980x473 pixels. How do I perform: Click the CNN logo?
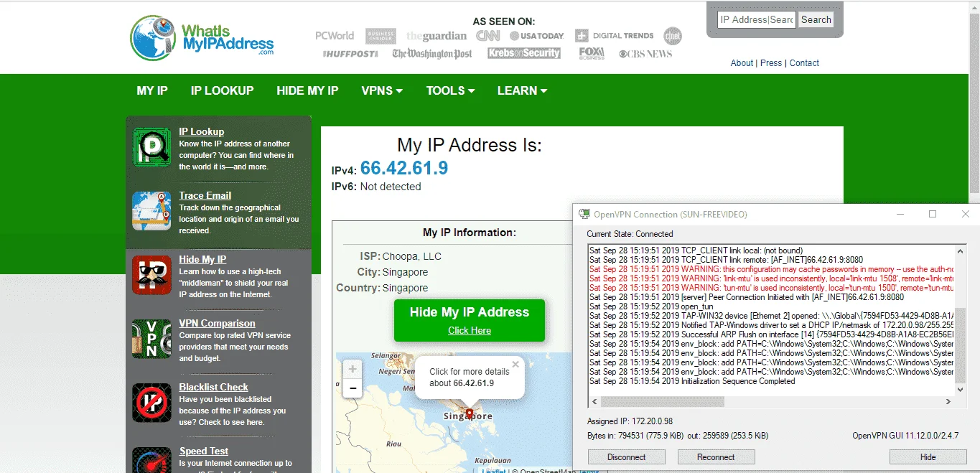488,35
